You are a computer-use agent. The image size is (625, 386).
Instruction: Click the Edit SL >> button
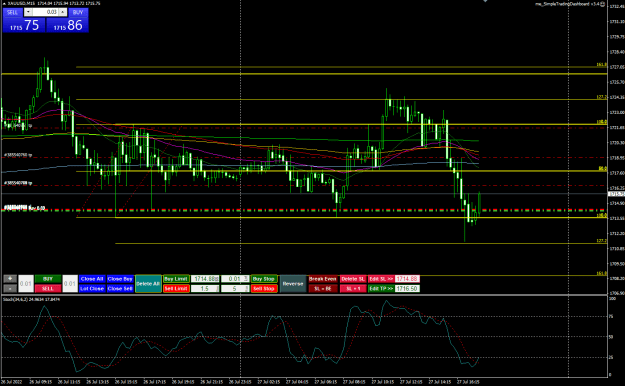(x=381, y=279)
